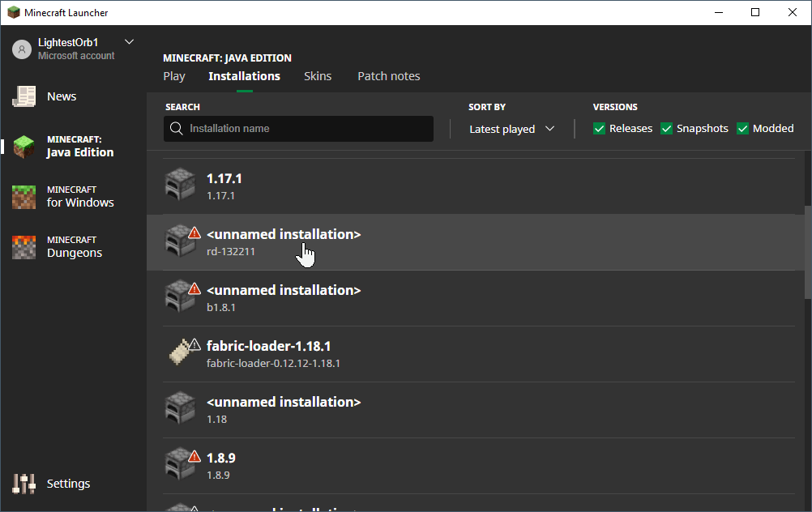812x512 pixels.
Task: Click warning triangle on fabric-loader-1.18.1
Action: point(194,344)
